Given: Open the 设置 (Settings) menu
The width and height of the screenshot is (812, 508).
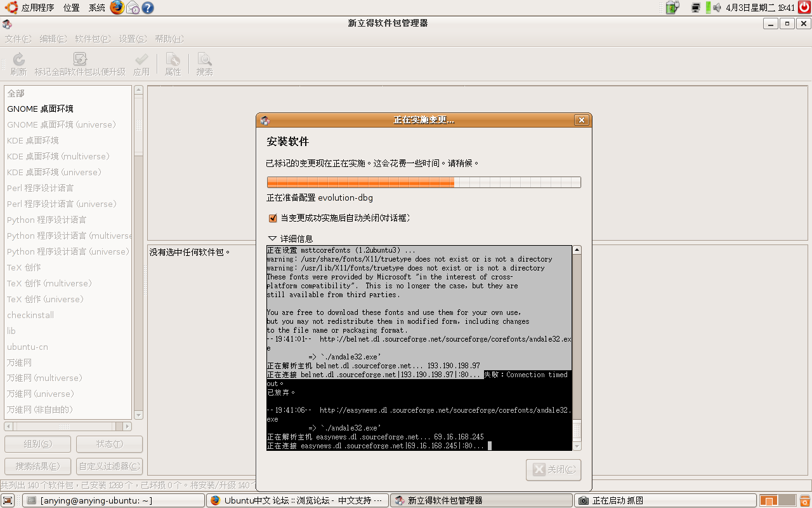Looking at the screenshot, I should coord(133,39).
